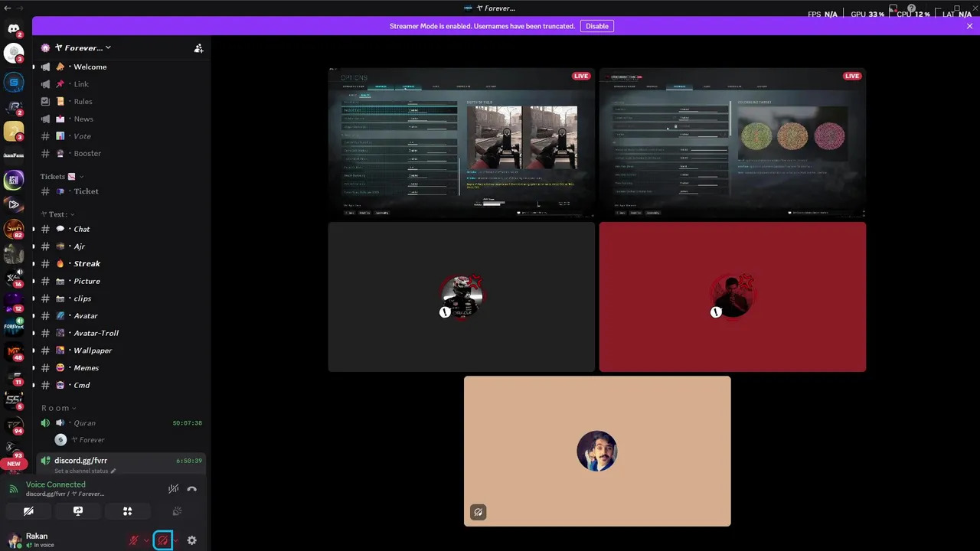Open the soundboard icon in voice panel
This screenshot has width=980, height=551.
[x=177, y=511]
